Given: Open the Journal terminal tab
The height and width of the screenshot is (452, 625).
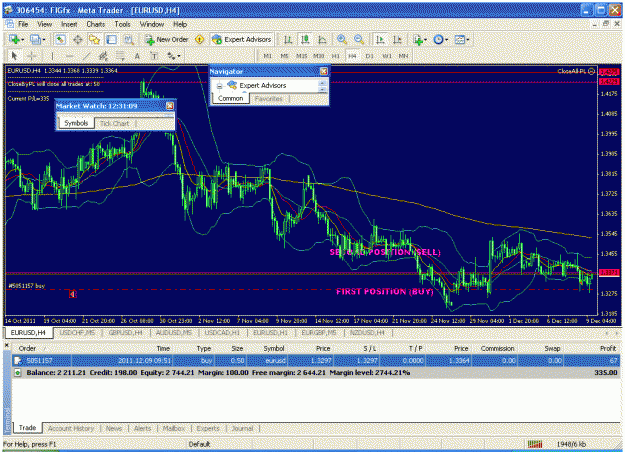Looking at the screenshot, I should (x=242, y=428).
